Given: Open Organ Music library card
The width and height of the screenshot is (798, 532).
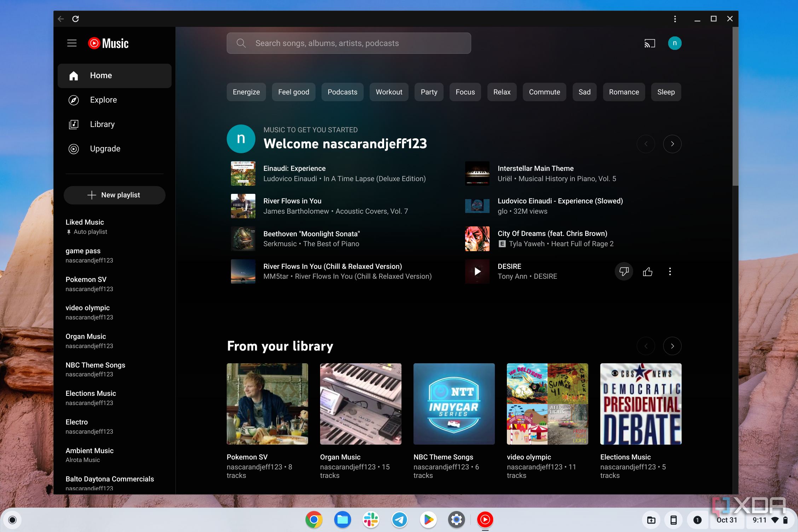Looking at the screenshot, I should (361, 404).
